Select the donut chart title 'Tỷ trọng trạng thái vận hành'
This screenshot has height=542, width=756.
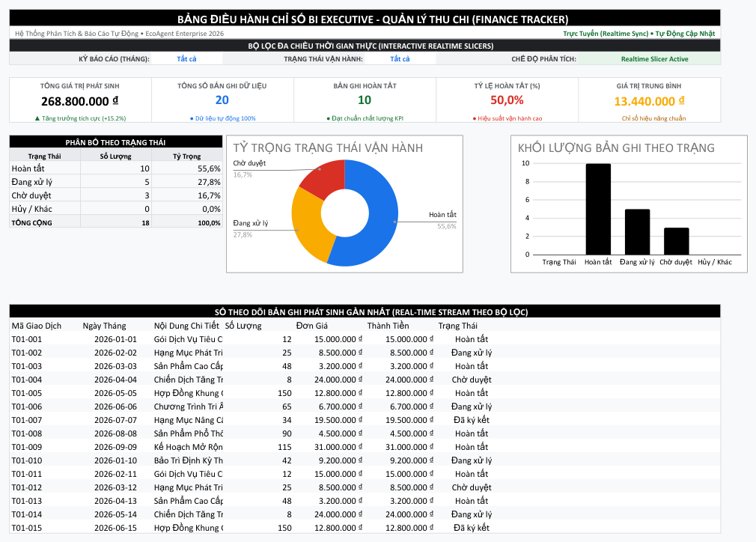tap(328, 148)
